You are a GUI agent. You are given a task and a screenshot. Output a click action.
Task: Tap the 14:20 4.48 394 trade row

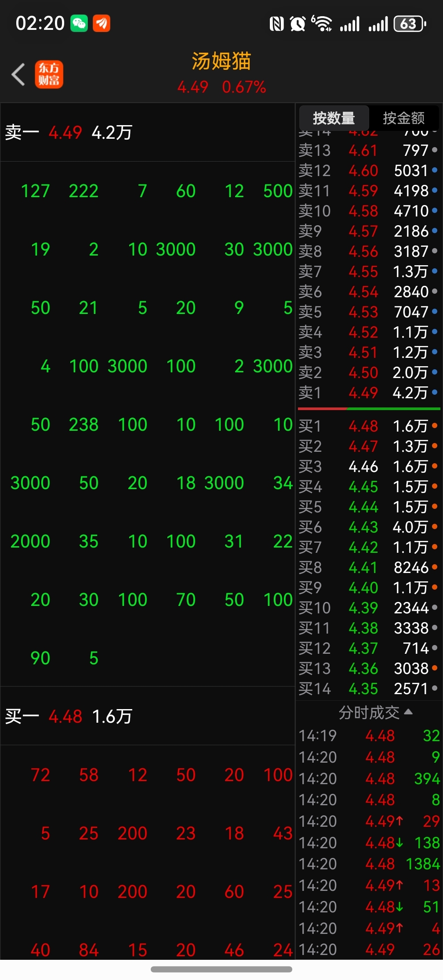[x=369, y=778]
